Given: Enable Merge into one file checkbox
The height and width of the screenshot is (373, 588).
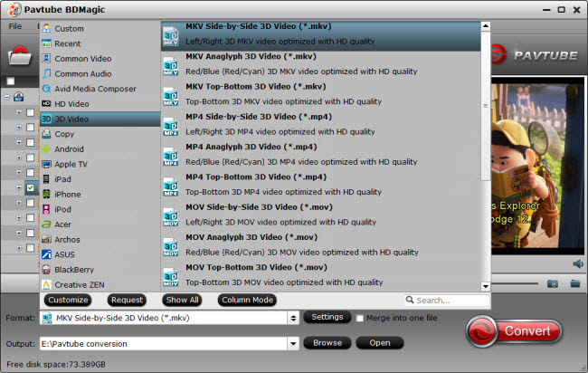Looking at the screenshot, I should pos(360,318).
